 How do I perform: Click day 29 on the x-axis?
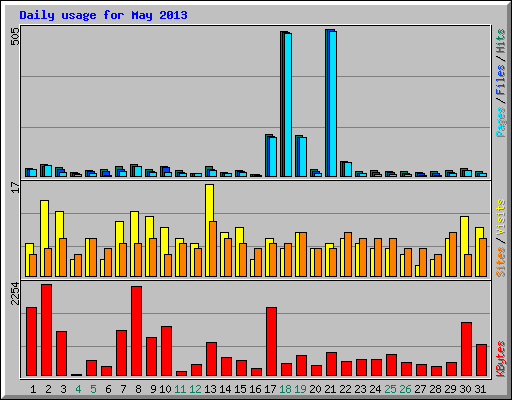click(450, 389)
